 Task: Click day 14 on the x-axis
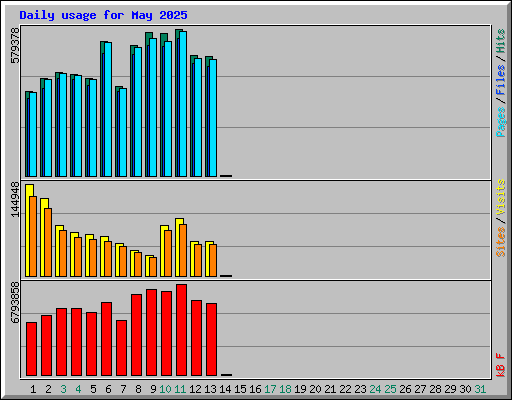pos(225,389)
